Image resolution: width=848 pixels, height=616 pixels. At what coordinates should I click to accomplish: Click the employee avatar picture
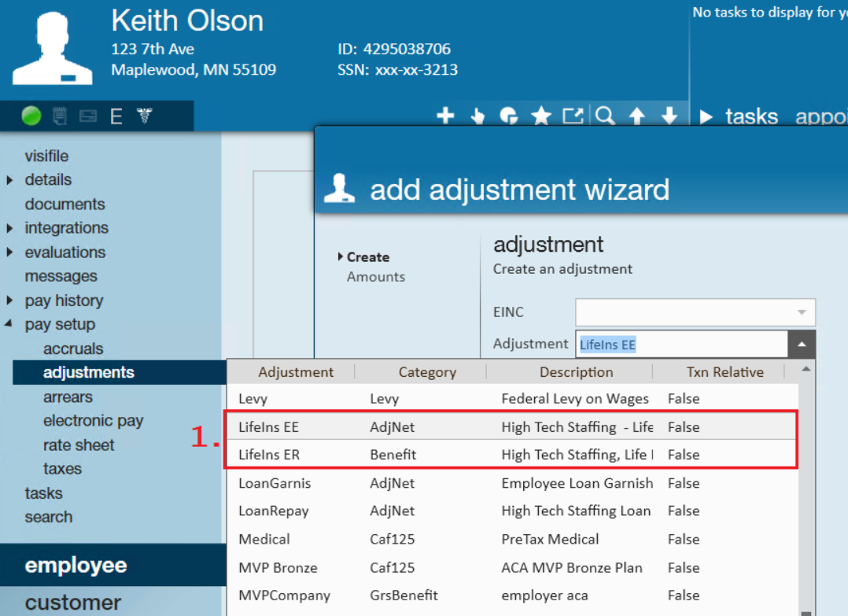pos(53,48)
